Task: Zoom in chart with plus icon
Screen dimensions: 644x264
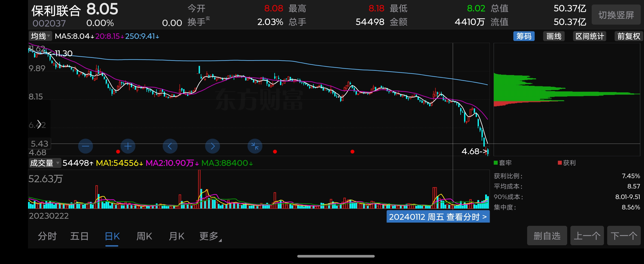Action: pyautogui.click(x=128, y=146)
